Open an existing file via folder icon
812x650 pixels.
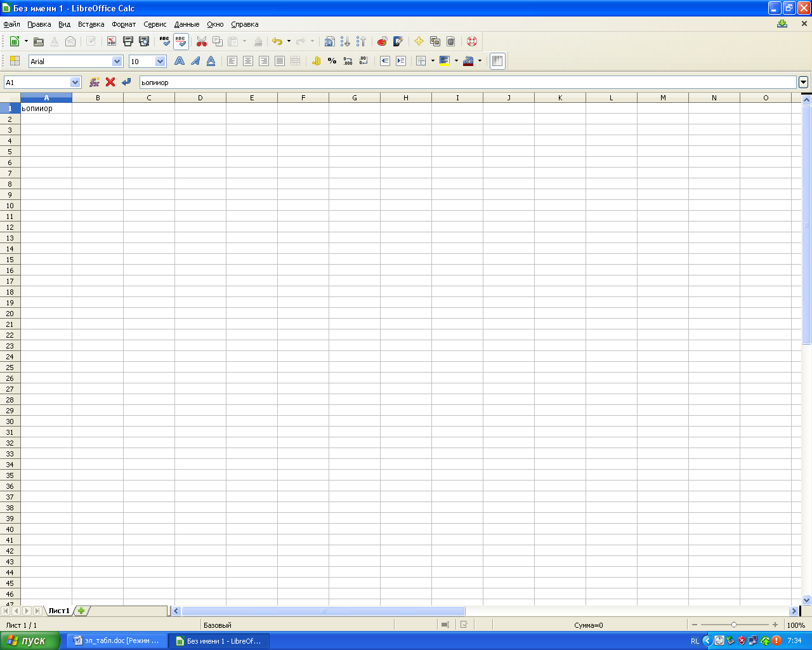(x=39, y=41)
